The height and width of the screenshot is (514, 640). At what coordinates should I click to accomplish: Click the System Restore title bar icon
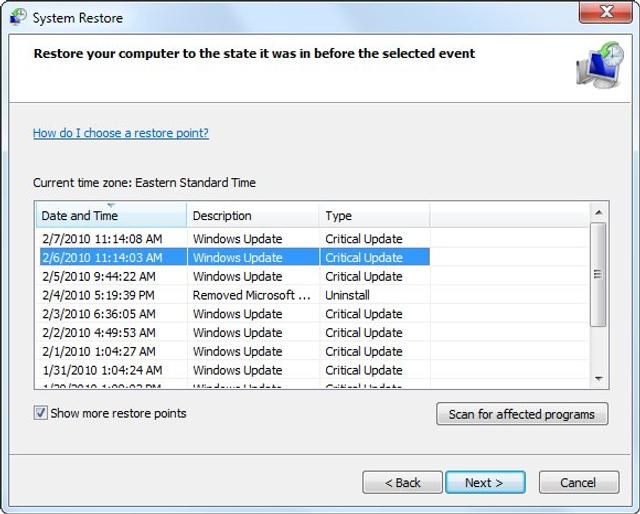coord(18,17)
